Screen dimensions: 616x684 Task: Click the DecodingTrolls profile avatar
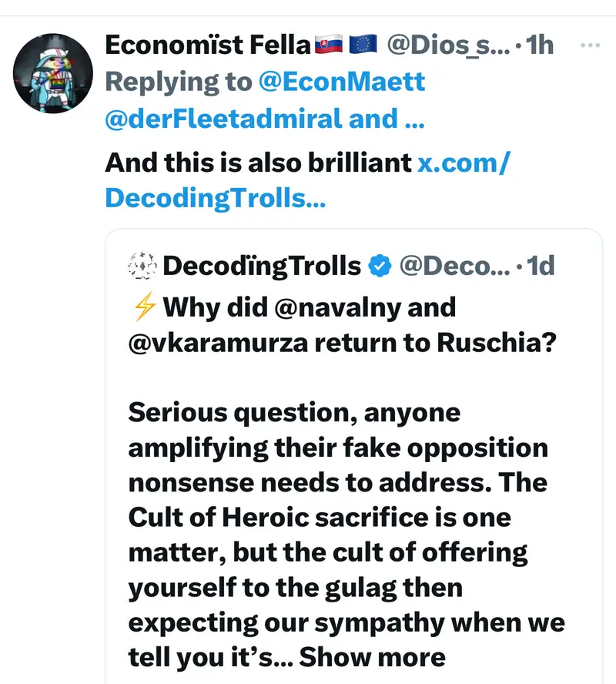pos(141,267)
